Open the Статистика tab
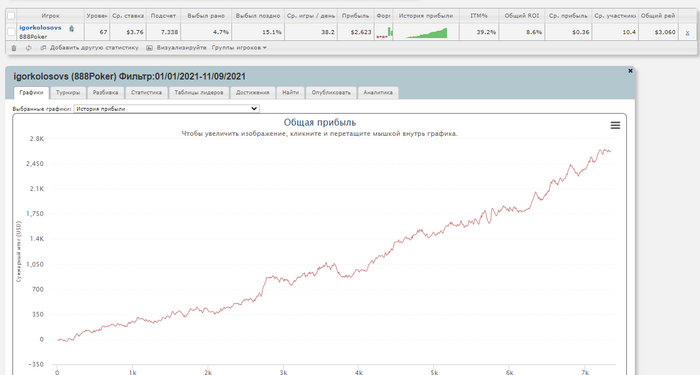 click(146, 93)
